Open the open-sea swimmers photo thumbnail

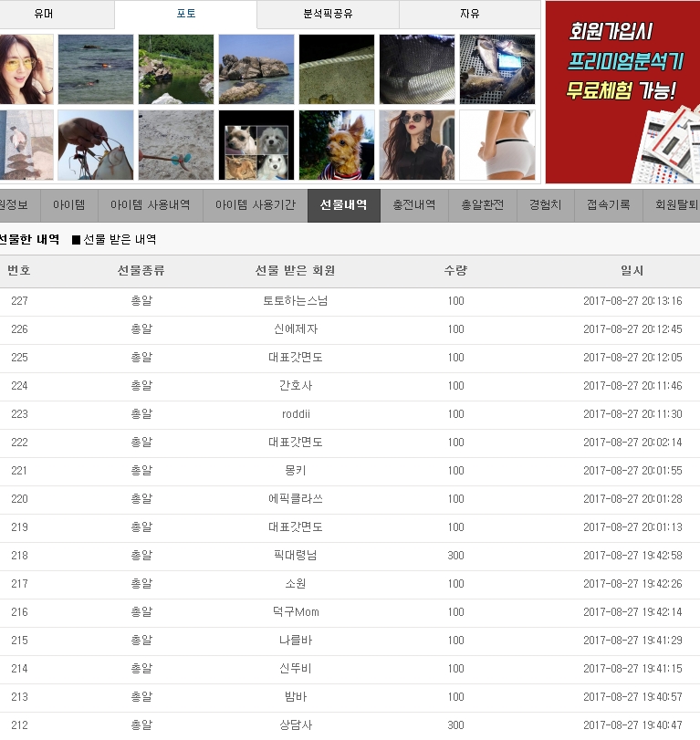[96, 69]
